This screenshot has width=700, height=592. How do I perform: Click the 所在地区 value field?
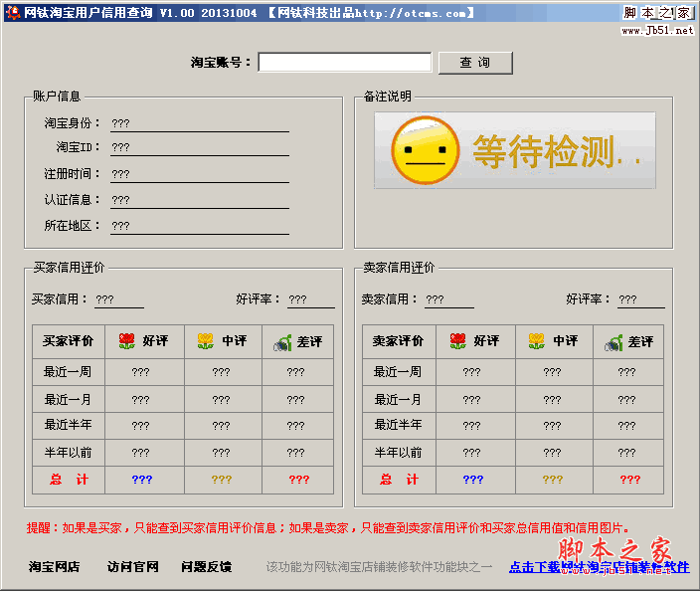(200, 226)
